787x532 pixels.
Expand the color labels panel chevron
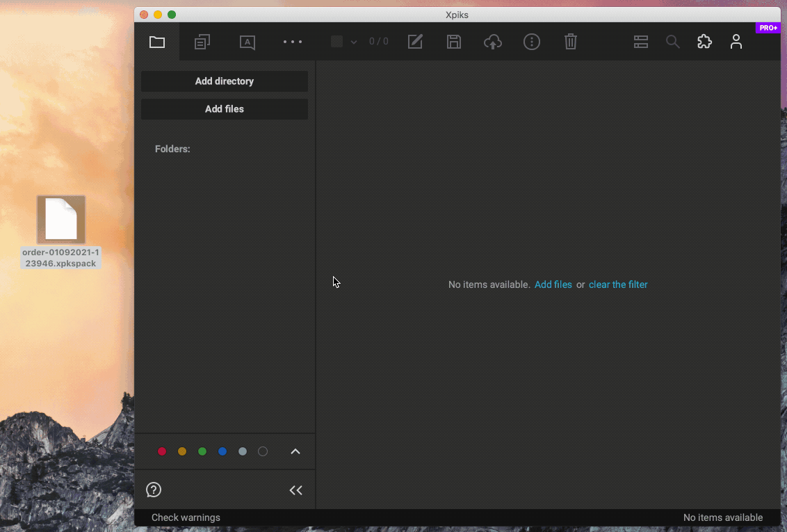click(x=295, y=451)
